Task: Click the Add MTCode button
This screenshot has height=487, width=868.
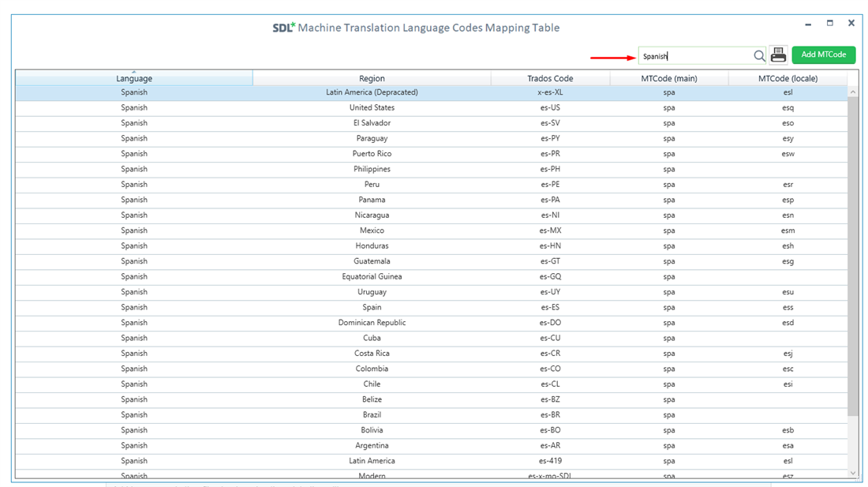Action: (823, 54)
